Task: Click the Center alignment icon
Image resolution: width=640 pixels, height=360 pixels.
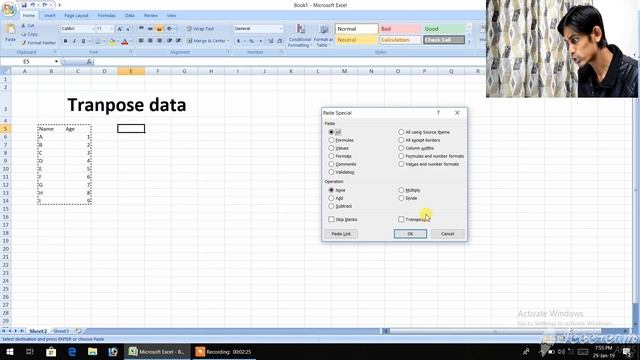Action: (x=150, y=41)
